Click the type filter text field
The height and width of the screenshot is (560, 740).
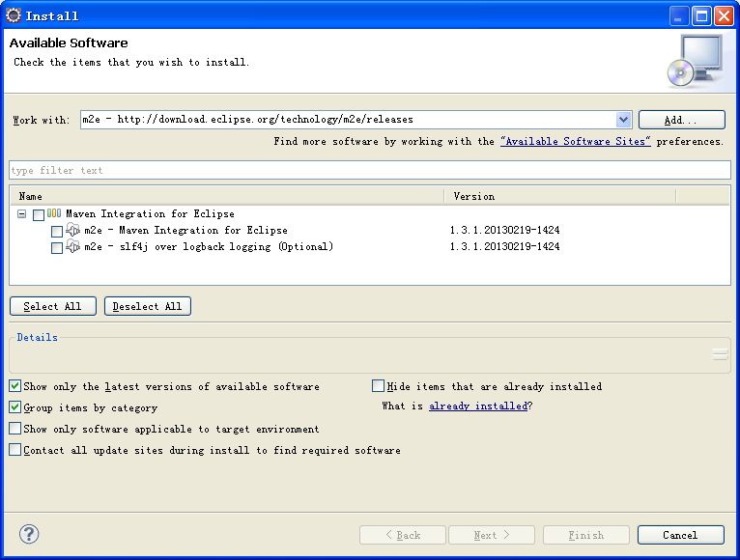pos(370,170)
